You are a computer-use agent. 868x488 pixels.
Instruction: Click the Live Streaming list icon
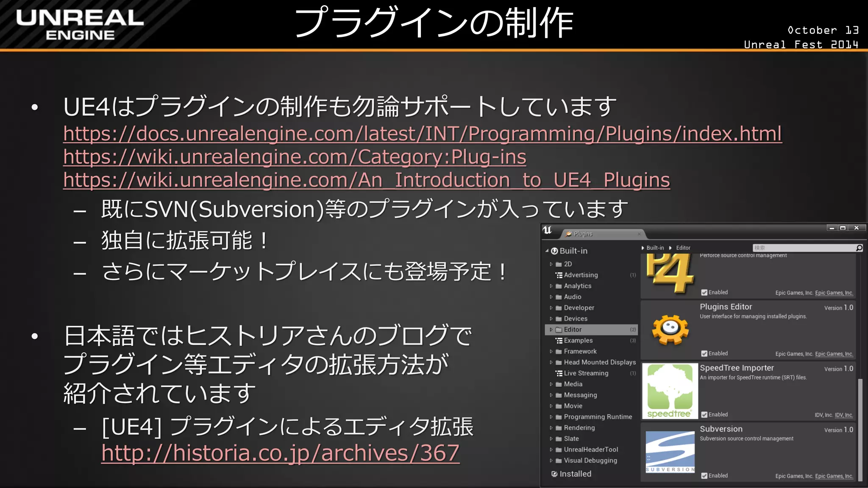(559, 373)
